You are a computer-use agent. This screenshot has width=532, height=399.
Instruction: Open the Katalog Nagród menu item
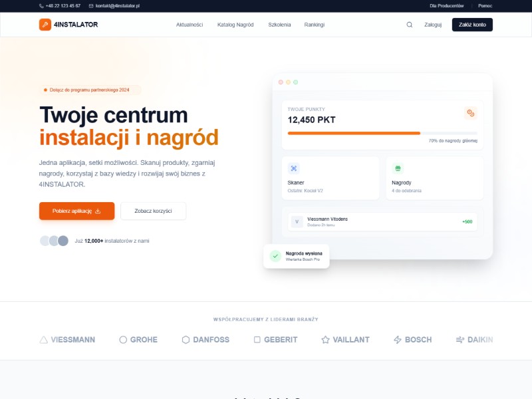coord(235,25)
